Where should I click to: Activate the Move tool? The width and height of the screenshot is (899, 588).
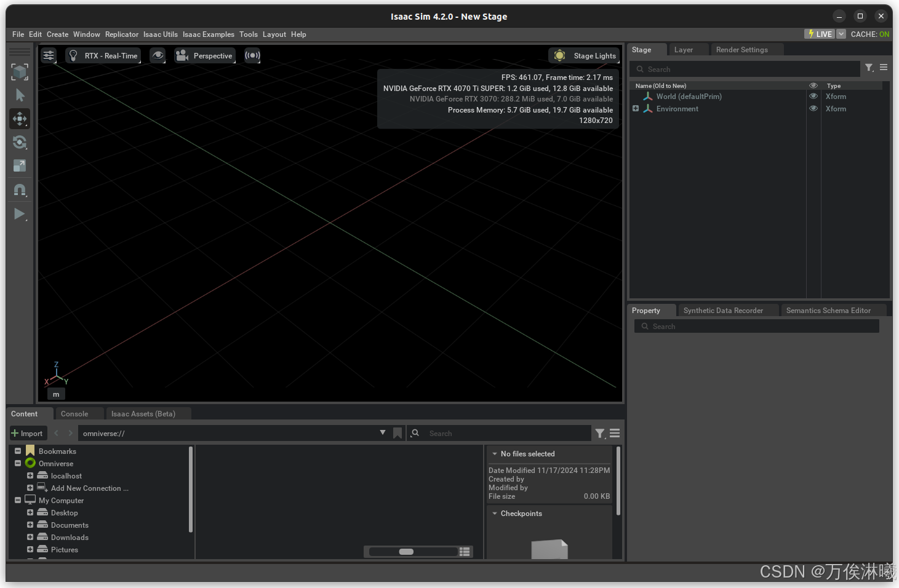tap(20, 119)
